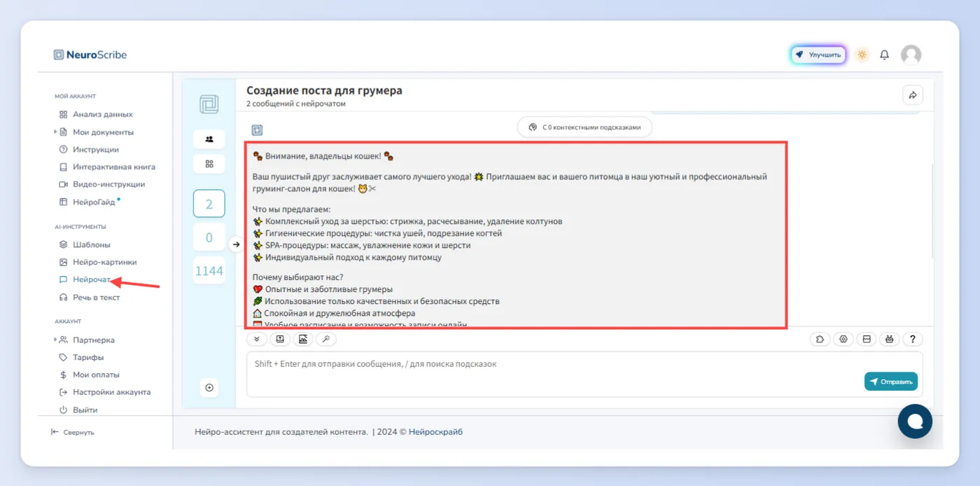
Task: Toggle the light/dark theme sun button
Action: point(862,55)
